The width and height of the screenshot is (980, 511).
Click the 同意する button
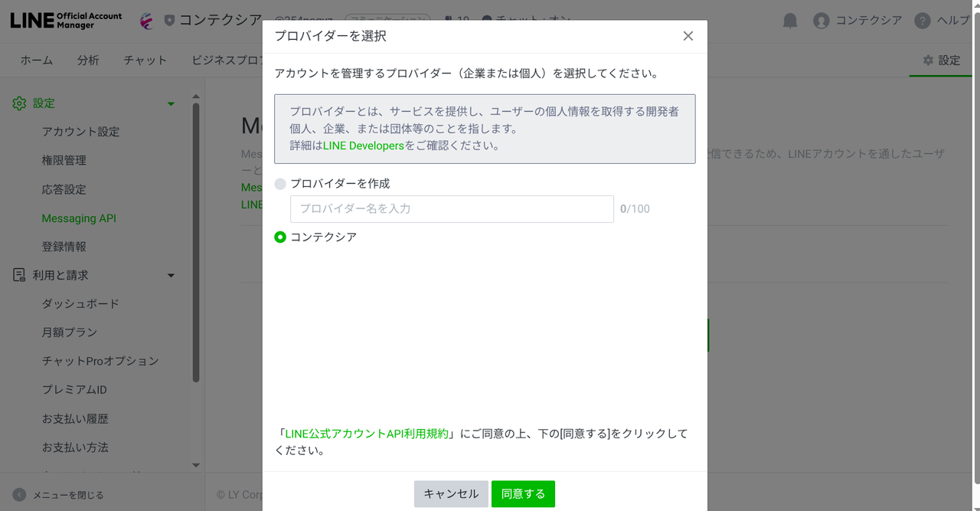coord(523,494)
